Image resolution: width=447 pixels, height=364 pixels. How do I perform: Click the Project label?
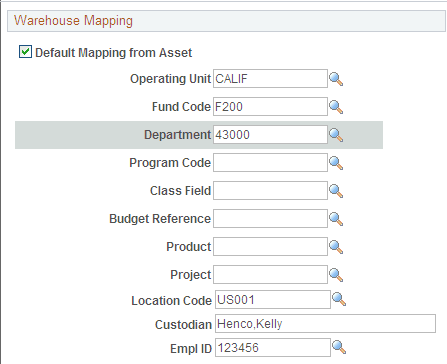191,275
